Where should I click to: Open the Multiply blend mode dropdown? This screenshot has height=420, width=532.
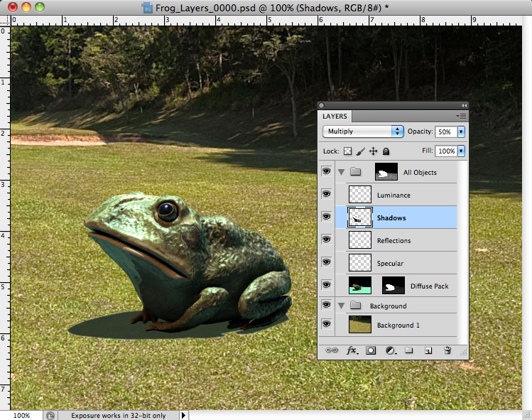coord(363,131)
